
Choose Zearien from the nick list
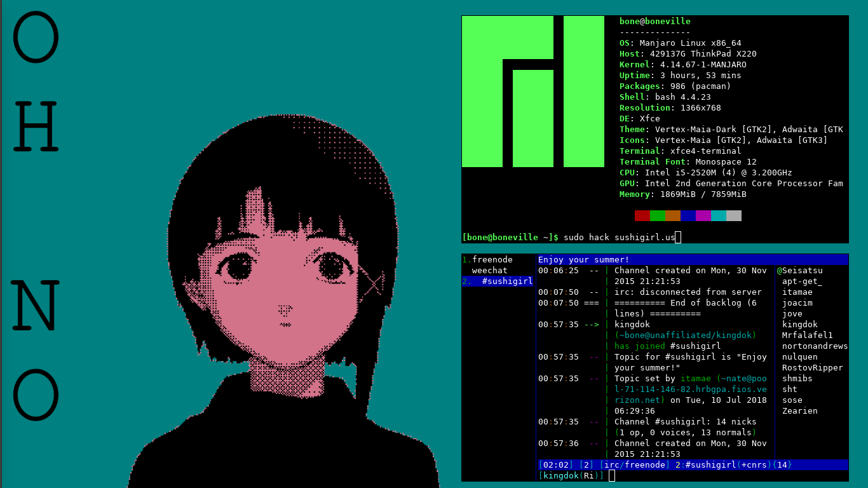799,410
